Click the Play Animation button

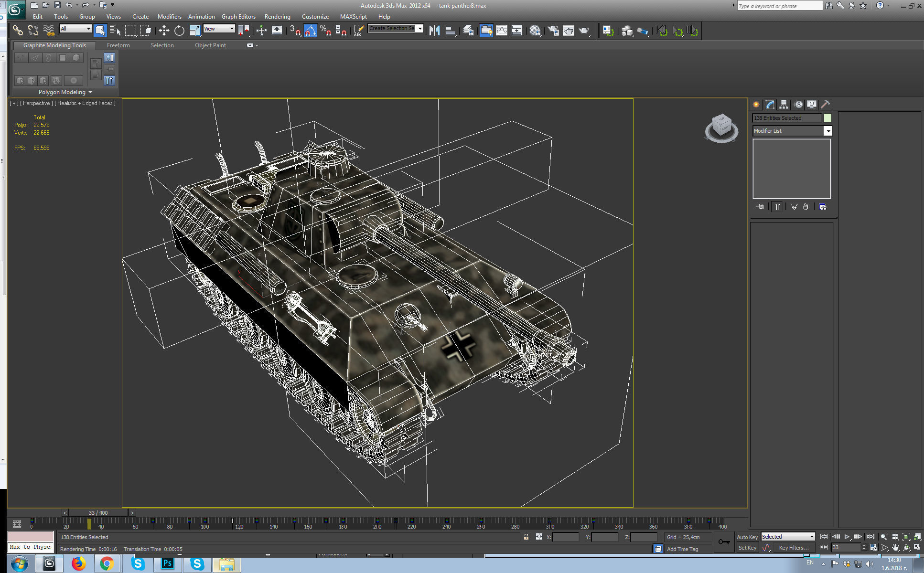847,537
